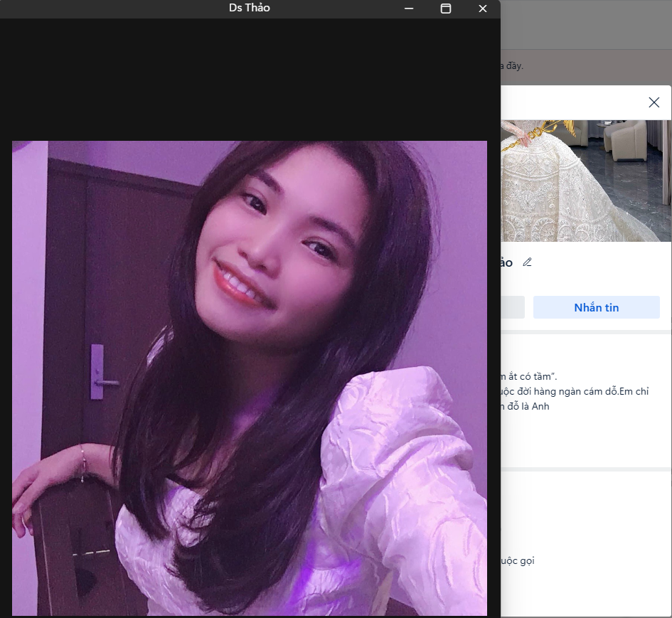
Task: Click the bio line ending "ắt có tầm"
Action: (529, 376)
